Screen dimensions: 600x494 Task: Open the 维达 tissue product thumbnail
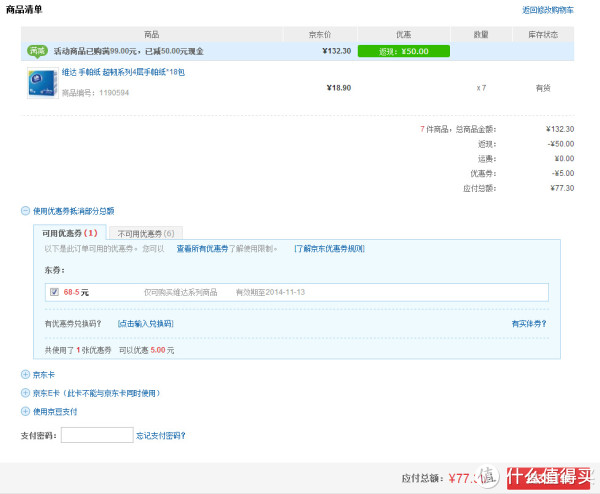[42, 83]
